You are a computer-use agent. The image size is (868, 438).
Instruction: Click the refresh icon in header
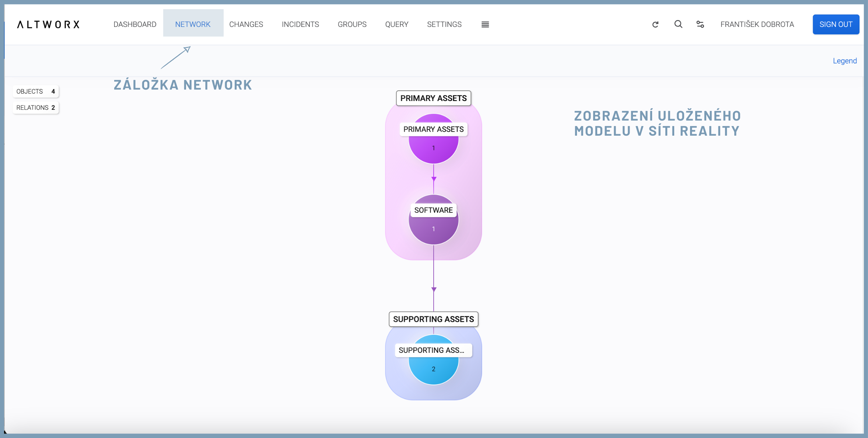point(655,24)
